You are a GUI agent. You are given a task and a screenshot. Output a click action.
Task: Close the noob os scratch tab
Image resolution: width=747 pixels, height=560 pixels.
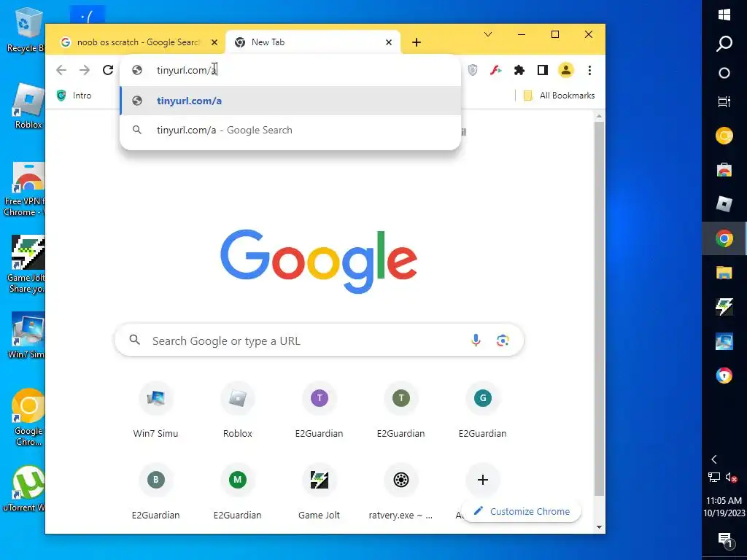[214, 42]
